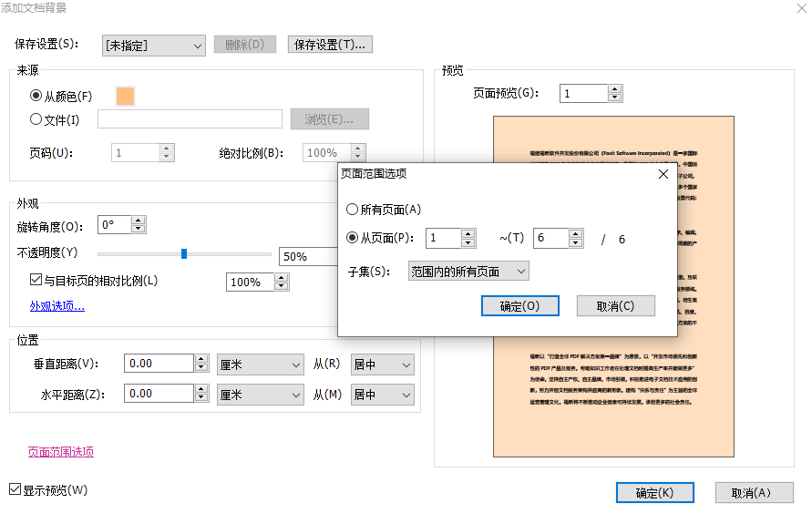The image size is (812, 524).
Task: Click the 从页面(P) start page field
Action: (x=443, y=238)
